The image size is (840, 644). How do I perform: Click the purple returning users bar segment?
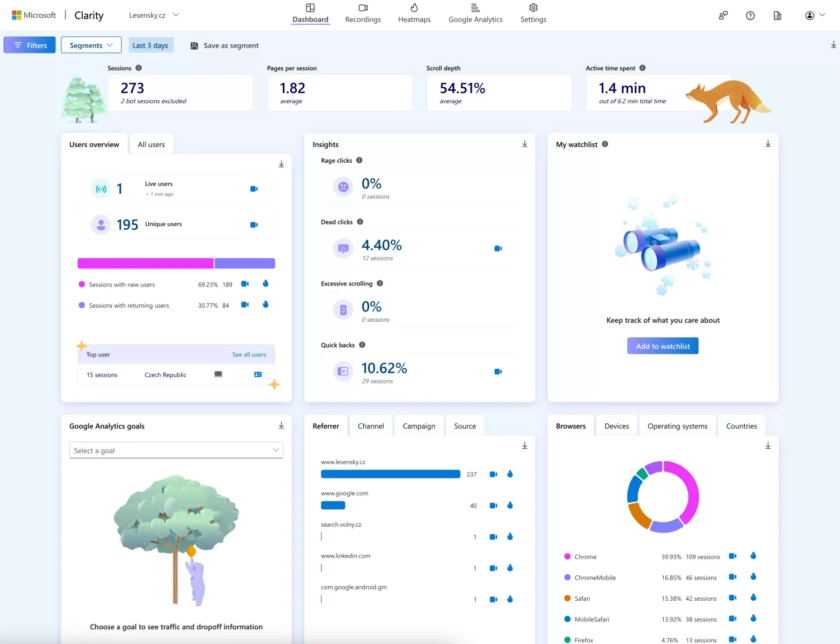(245, 263)
